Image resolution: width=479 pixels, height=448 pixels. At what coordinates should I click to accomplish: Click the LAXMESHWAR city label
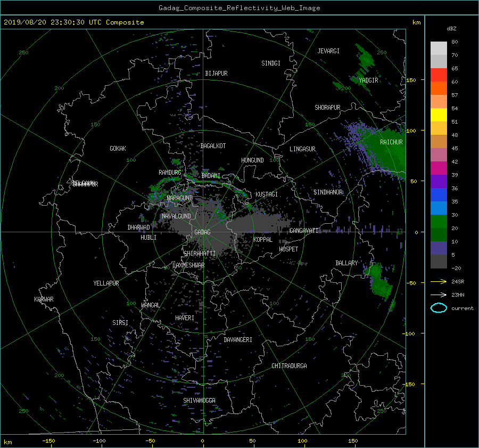[188, 265]
